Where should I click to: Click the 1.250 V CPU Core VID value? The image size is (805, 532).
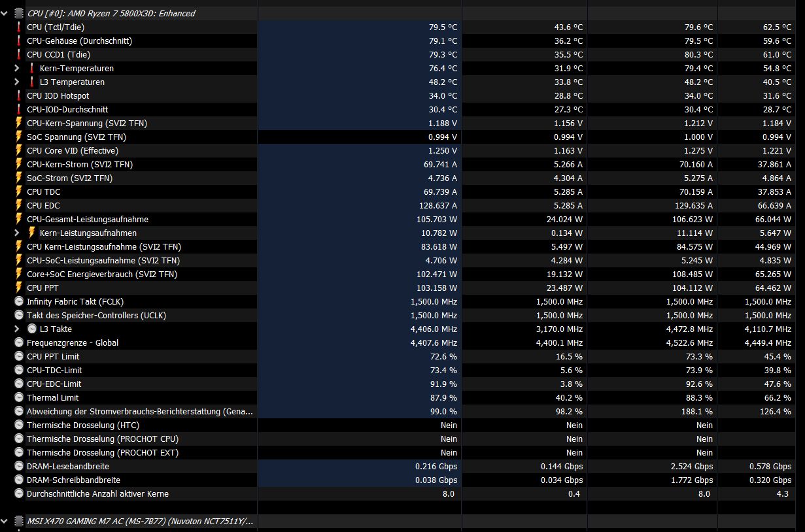[443, 150]
